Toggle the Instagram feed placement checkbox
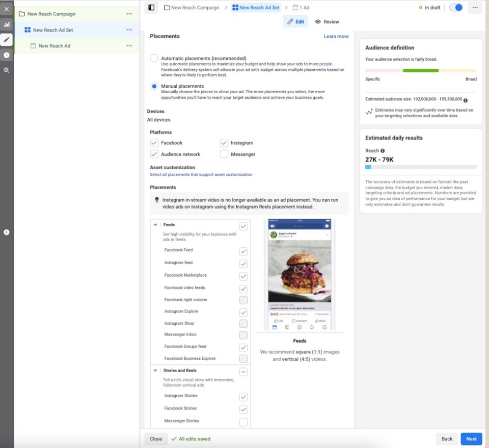Screen dimensions: 489x448 [243, 263]
